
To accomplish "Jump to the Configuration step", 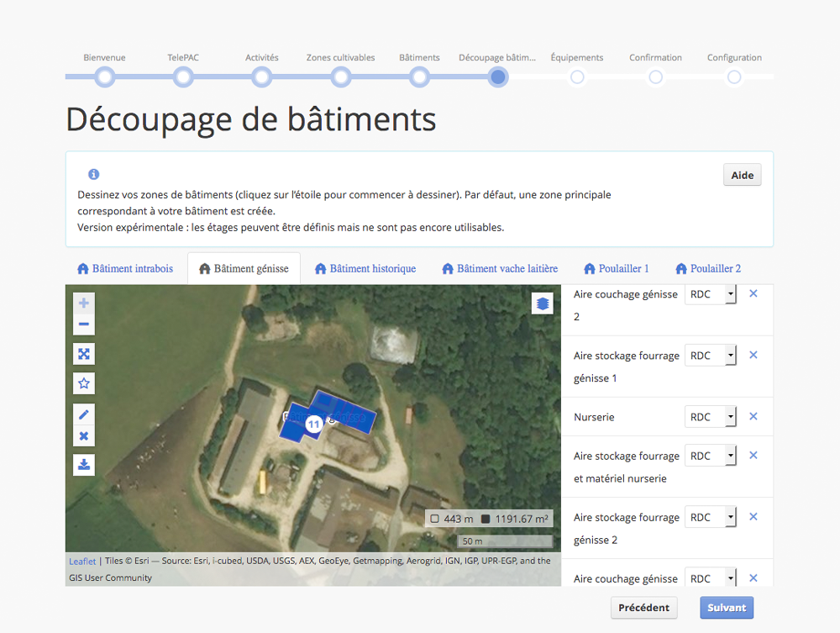I will click(x=734, y=77).
